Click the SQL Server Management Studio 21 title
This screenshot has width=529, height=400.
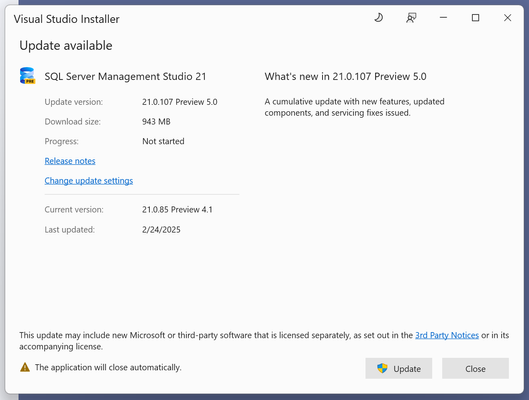tap(125, 77)
